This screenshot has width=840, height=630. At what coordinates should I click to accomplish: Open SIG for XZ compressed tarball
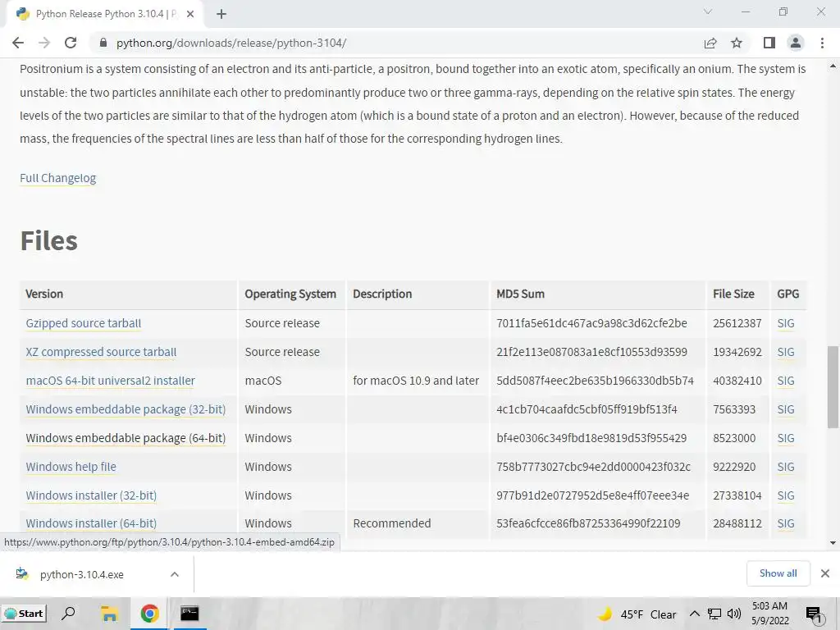tap(786, 352)
